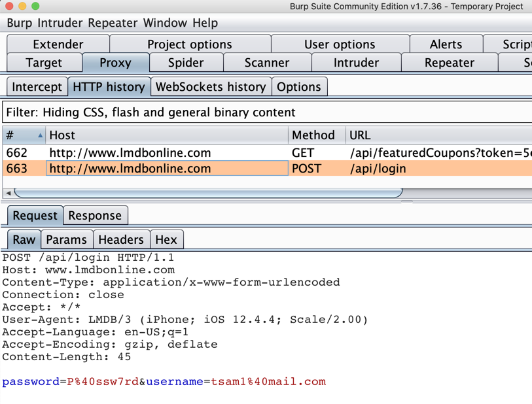Viewport: 532px width, 404px height.
Task: Open the Intercept sub-tab
Action: [37, 87]
